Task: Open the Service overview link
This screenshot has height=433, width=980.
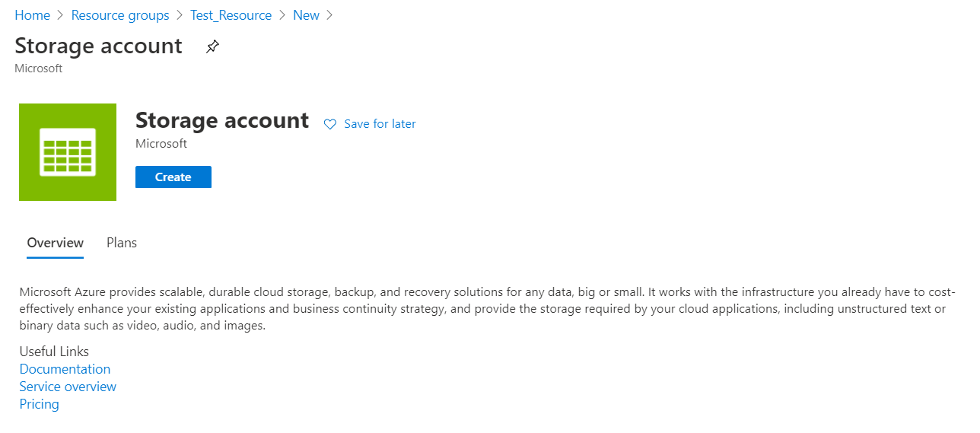Action: coord(68,387)
